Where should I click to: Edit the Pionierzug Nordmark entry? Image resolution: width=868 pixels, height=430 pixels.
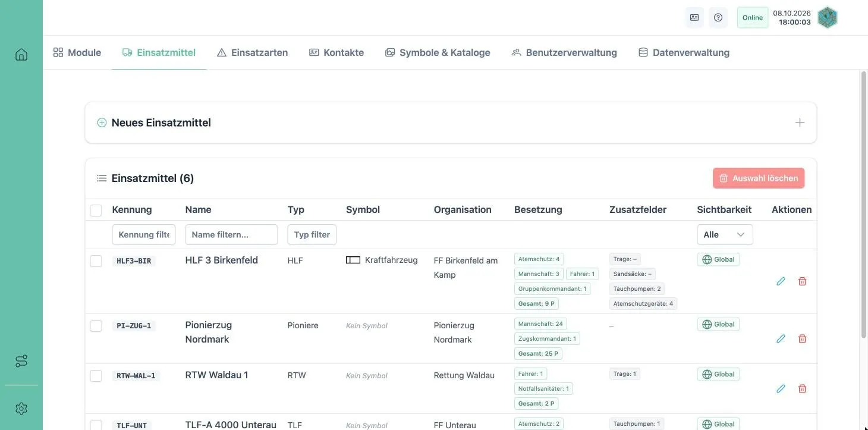[x=781, y=338]
